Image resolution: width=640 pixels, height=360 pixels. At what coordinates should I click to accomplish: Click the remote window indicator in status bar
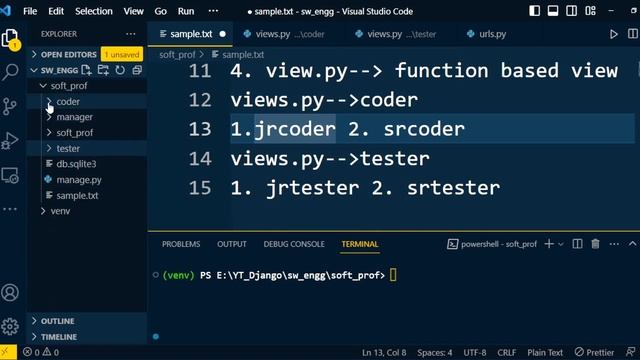[x=8, y=352]
